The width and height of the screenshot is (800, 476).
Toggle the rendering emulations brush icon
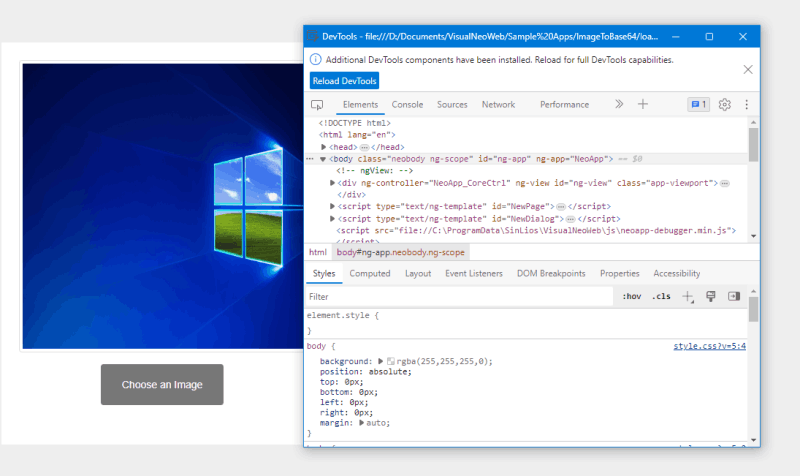[711, 296]
